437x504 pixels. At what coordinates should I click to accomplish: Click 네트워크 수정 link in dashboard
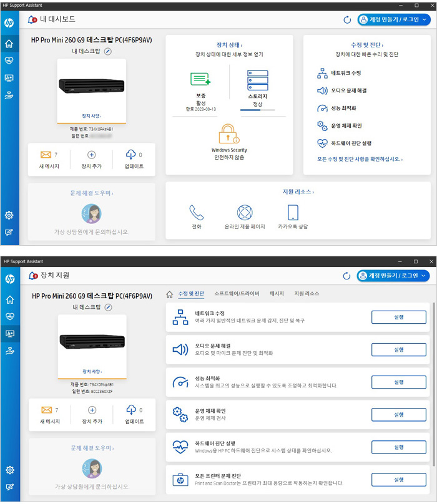346,73
